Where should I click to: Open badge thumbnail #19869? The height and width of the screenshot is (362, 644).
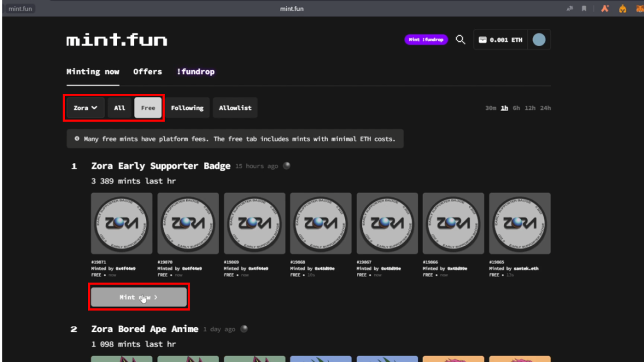(x=255, y=223)
